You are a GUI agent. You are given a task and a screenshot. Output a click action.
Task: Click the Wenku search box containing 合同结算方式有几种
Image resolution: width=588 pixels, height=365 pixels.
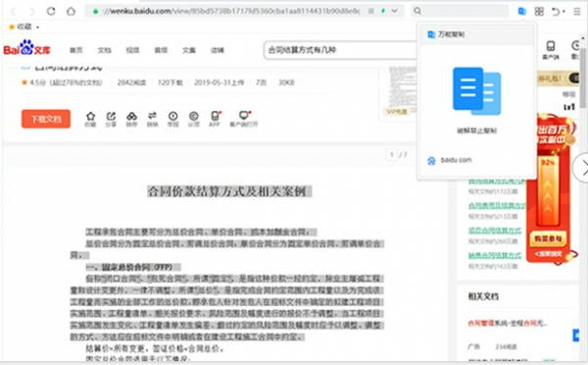pos(340,50)
